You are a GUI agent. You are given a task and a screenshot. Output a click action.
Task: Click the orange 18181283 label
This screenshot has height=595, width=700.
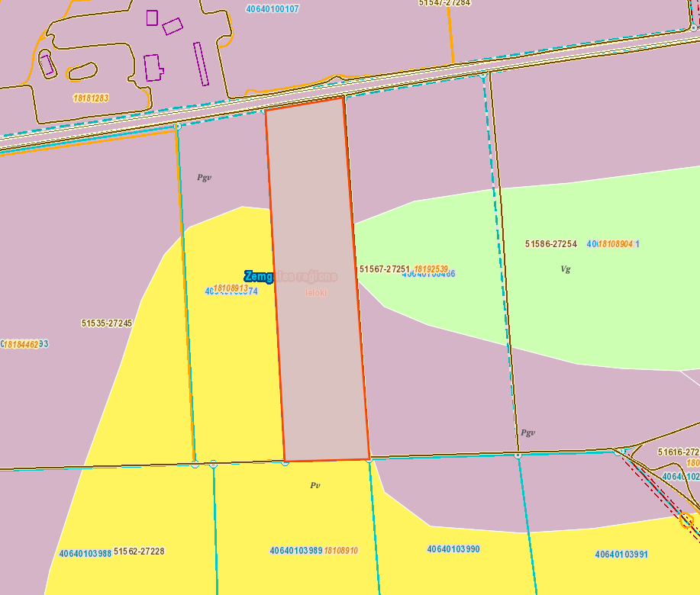tap(91, 98)
